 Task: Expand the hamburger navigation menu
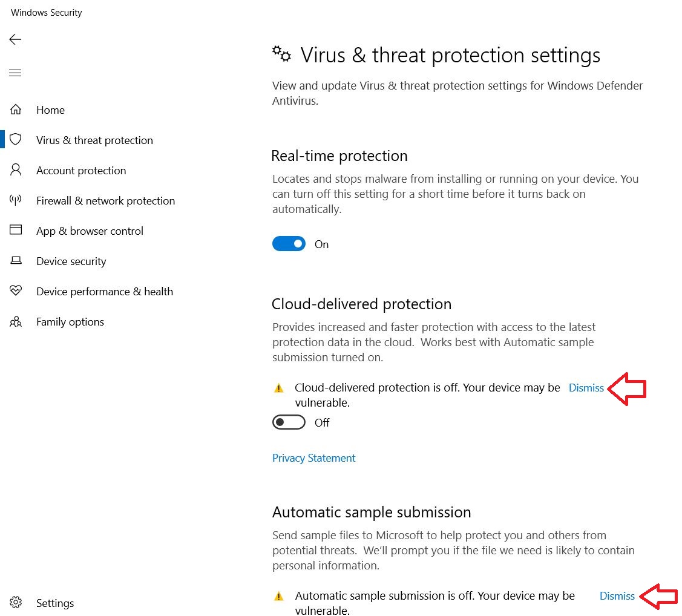15,73
